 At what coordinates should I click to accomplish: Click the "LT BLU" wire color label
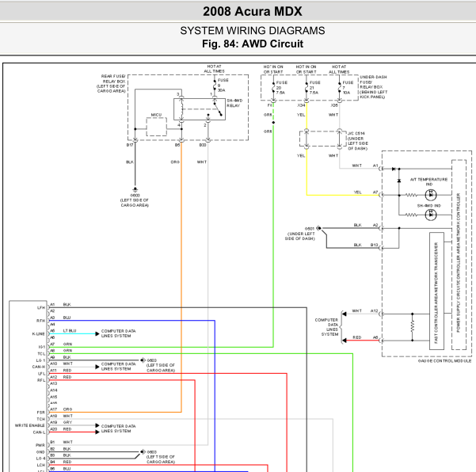(x=70, y=330)
